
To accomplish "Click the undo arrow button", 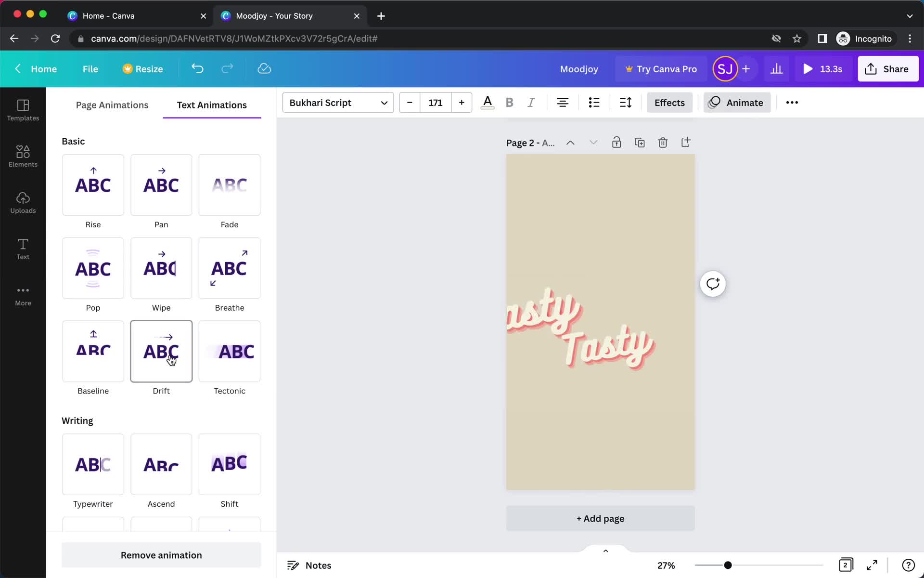I will 198,68.
